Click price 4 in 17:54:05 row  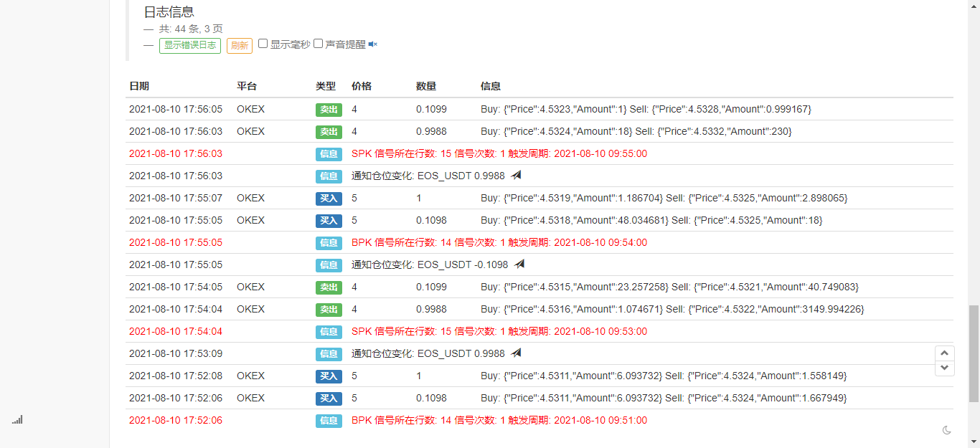(x=354, y=287)
